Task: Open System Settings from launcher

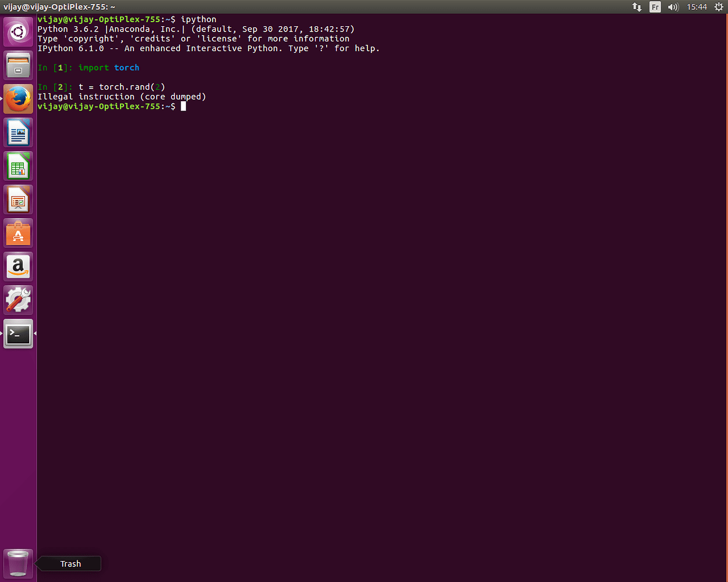Action: click(x=18, y=300)
